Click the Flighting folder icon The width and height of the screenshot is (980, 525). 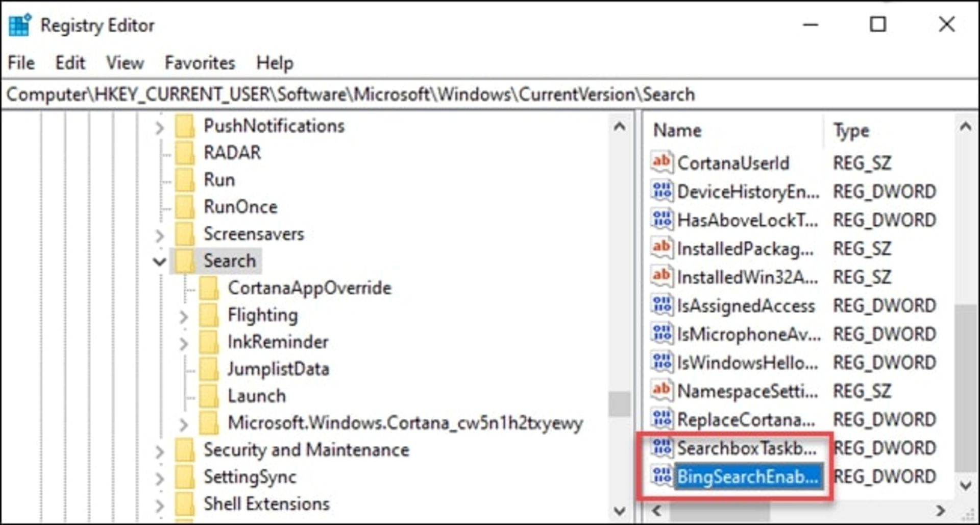pyautogui.click(x=209, y=315)
